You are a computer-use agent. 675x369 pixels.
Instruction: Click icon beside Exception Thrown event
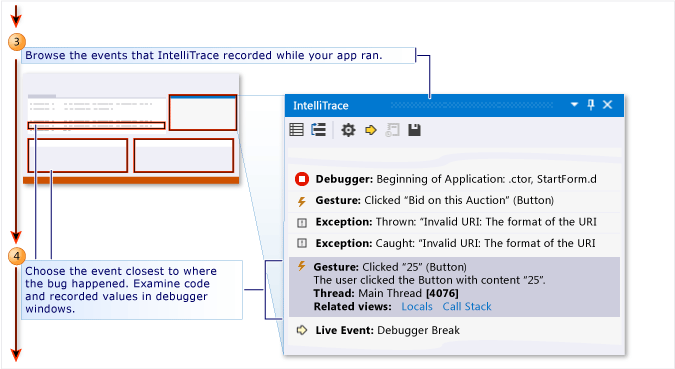[302, 223]
